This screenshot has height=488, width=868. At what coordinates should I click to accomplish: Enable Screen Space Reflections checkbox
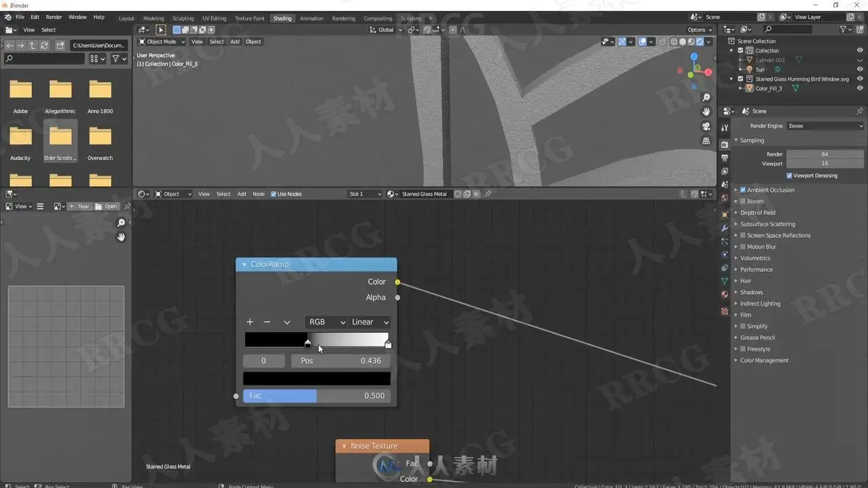pyautogui.click(x=743, y=235)
